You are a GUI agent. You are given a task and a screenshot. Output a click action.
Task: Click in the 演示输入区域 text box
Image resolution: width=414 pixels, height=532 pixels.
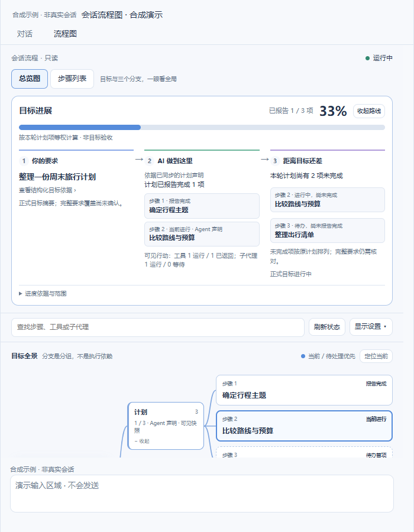point(202,494)
